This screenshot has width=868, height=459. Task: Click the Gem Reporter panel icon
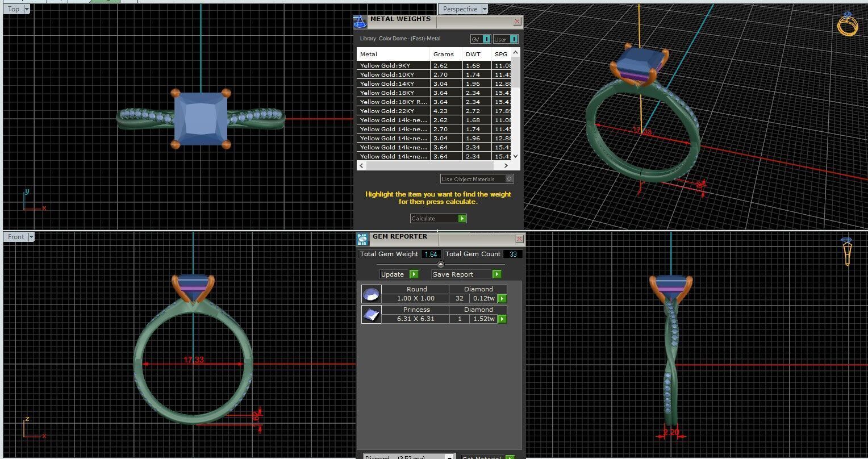pos(362,239)
